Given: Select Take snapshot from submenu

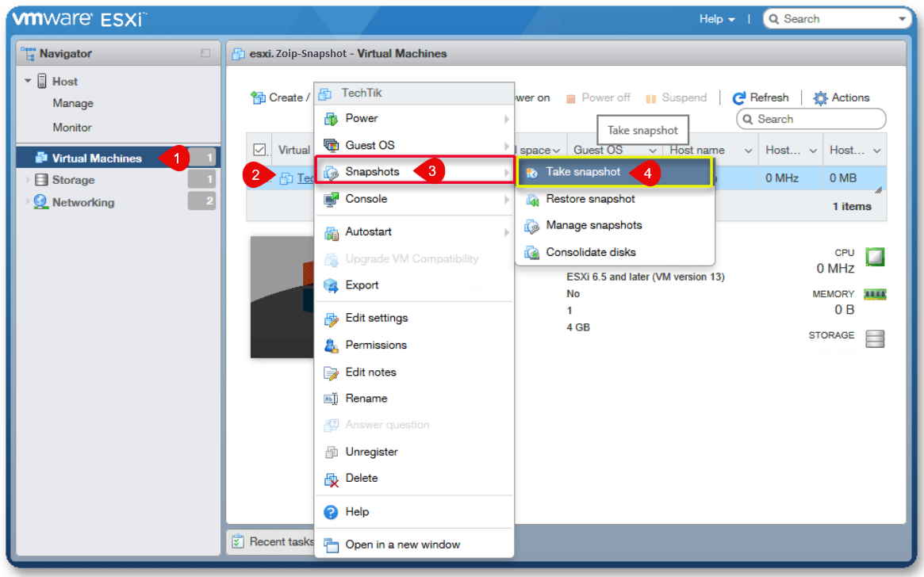Looking at the screenshot, I should pos(614,172).
